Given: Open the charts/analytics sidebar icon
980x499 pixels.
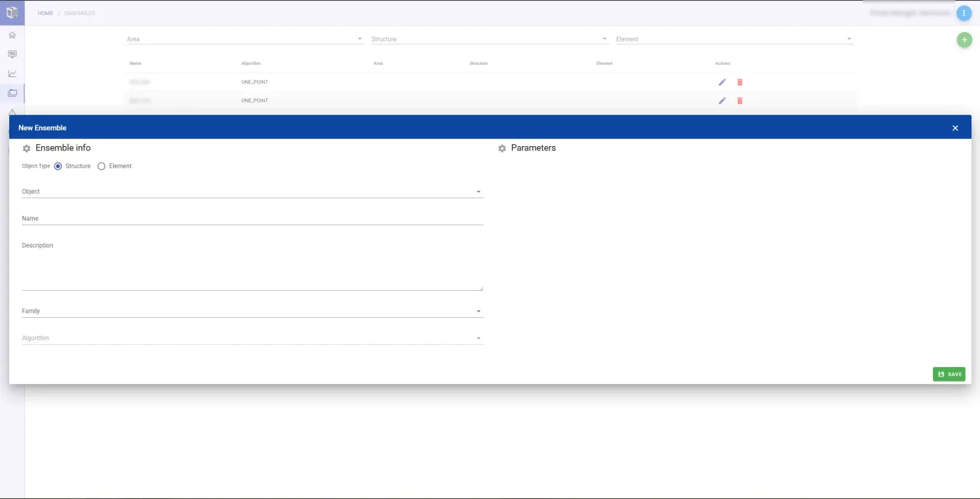Looking at the screenshot, I should click(11, 73).
